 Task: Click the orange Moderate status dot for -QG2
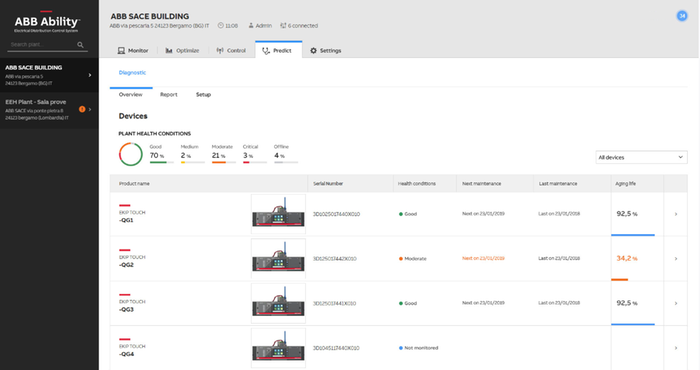[x=401, y=259]
